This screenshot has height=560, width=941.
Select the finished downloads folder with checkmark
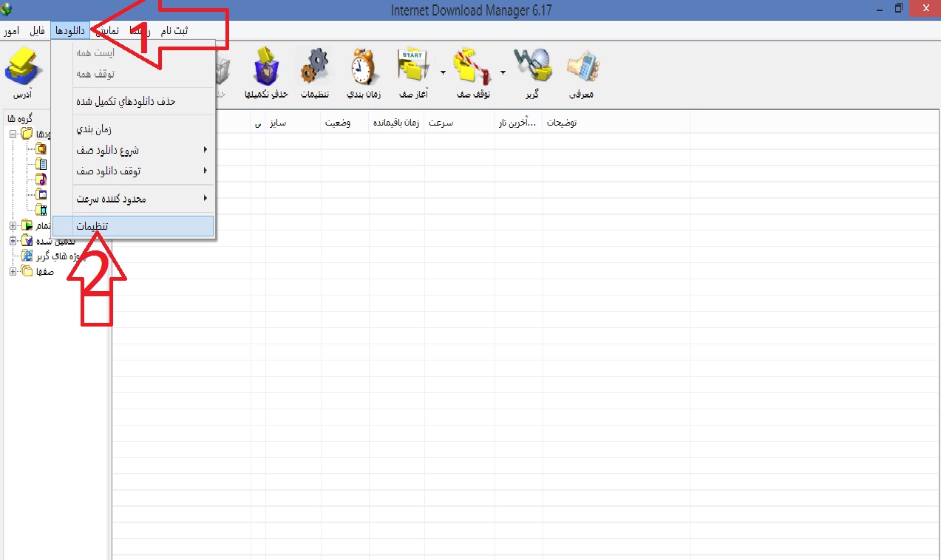tap(27, 241)
